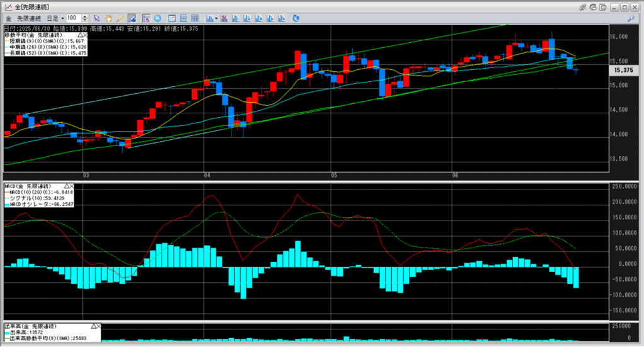Click the 13,500 price axis label
Viewport: 644px width, 347px height.
tap(619, 159)
